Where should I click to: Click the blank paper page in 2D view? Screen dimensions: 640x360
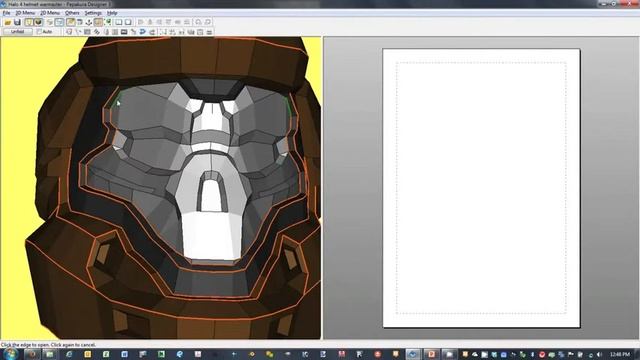[481, 188]
